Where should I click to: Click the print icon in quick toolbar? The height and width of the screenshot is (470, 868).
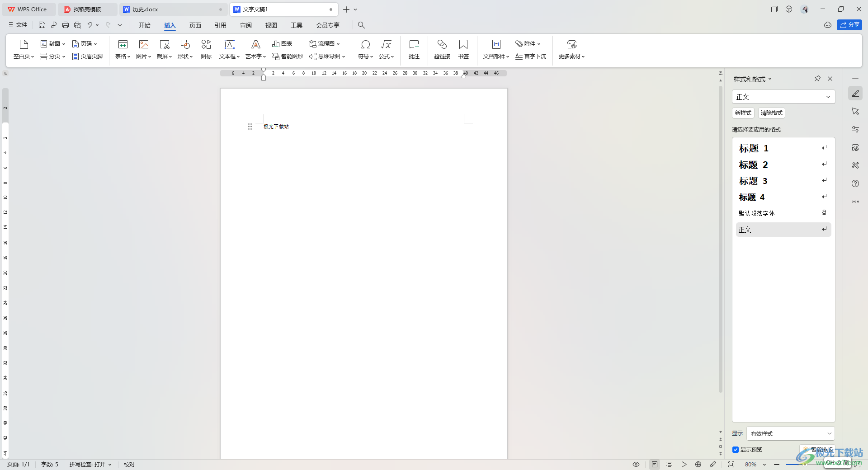click(x=66, y=25)
